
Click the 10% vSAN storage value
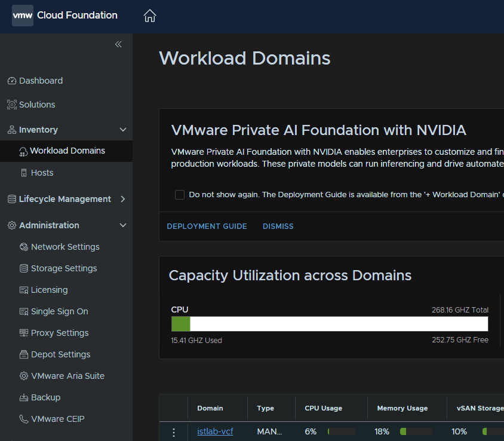pyautogui.click(x=459, y=431)
